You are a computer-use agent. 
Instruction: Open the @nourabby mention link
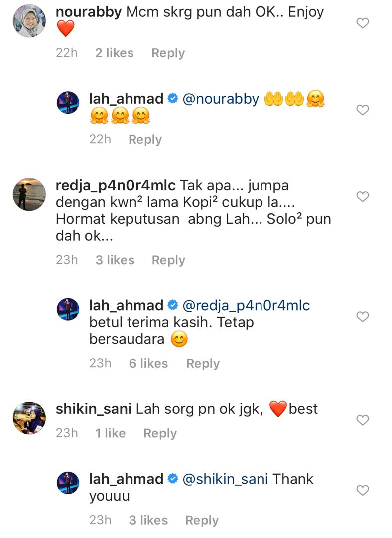coord(221,99)
